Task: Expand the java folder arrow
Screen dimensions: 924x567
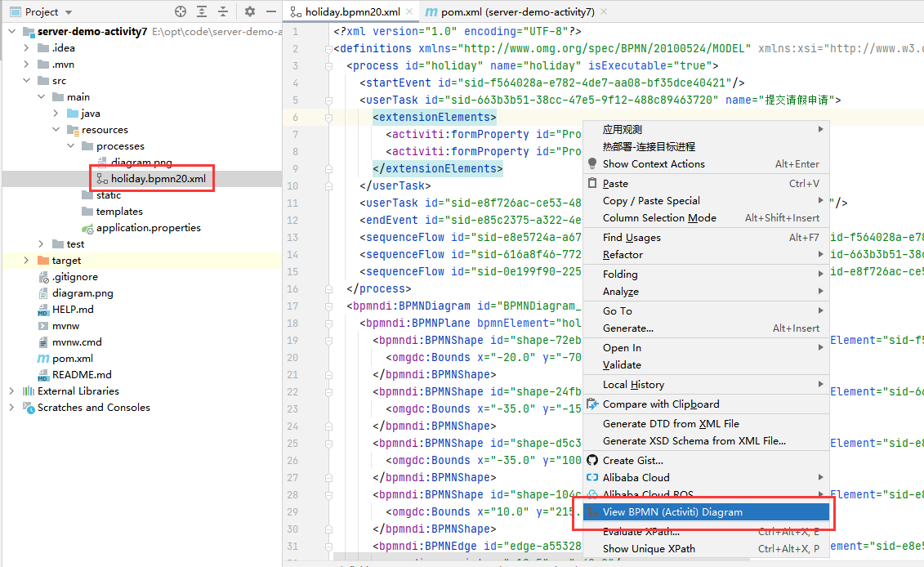Action: (56, 114)
